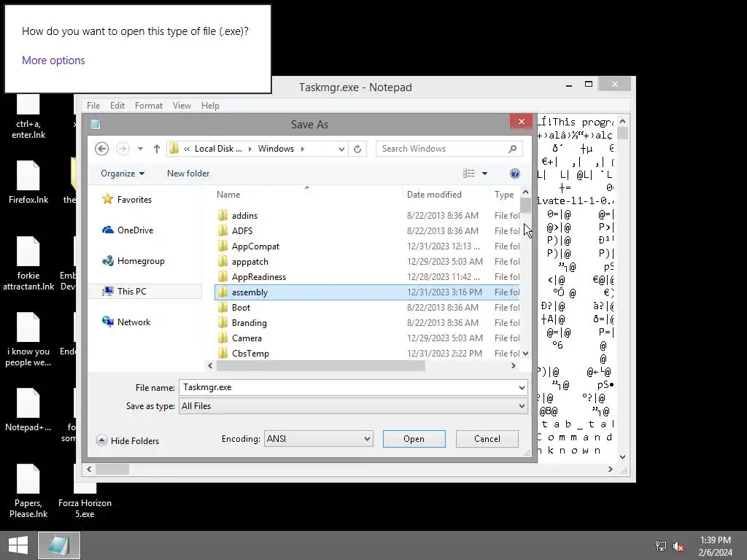
Task: Open the view options dropdown arrow
Action: [x=484, y=174]
